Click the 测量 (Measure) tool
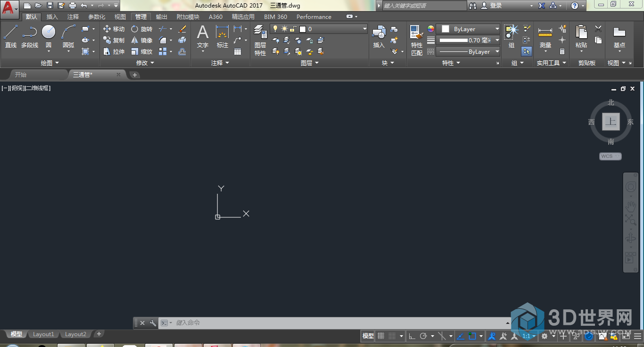 click(x=545, y=37)
